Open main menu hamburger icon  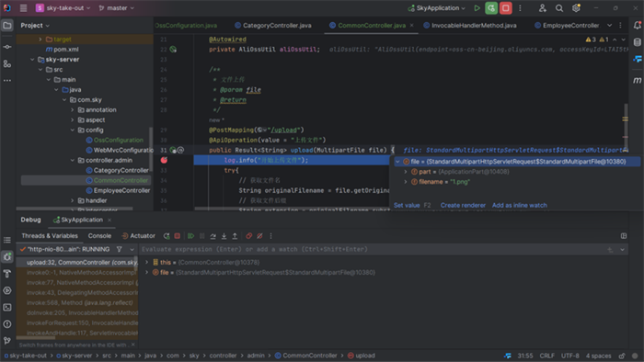(x=23, y=8)
